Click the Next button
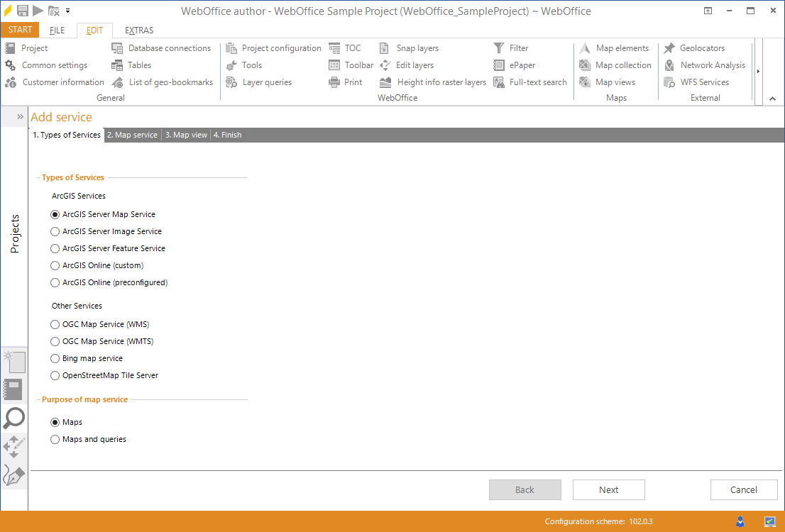 point(608,489)
